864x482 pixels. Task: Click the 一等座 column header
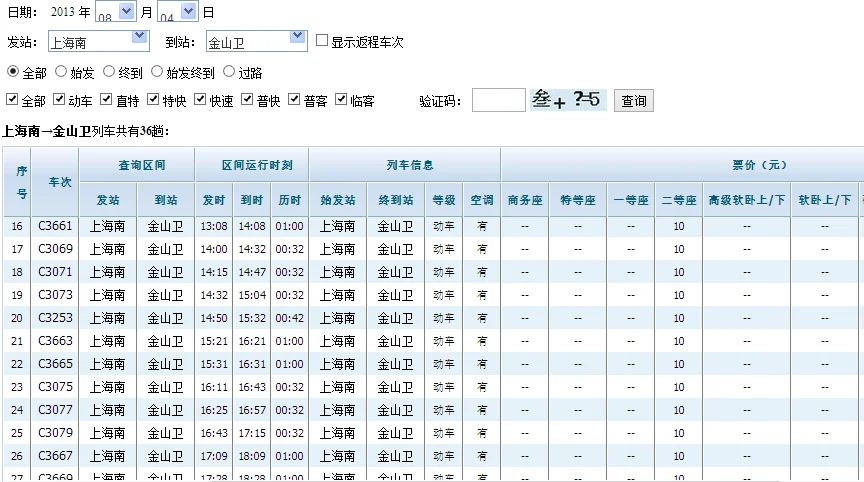pyautogui.click(x=631, y=200)
